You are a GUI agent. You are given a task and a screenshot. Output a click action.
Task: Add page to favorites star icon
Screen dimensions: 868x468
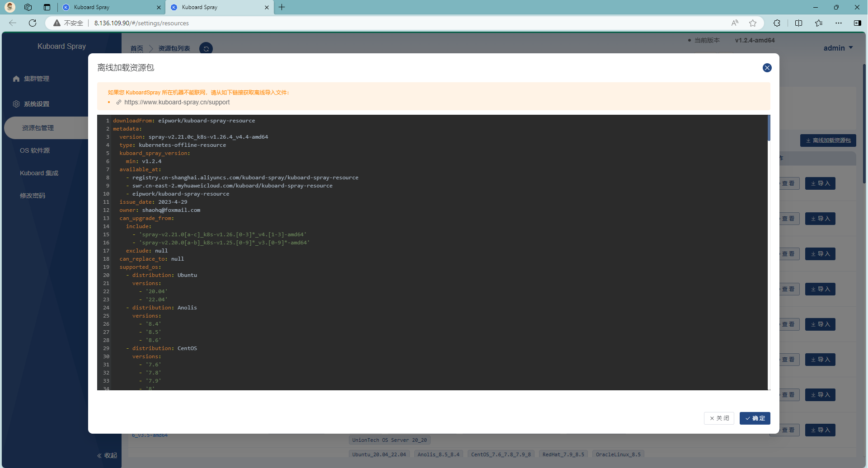pos(753,23)
